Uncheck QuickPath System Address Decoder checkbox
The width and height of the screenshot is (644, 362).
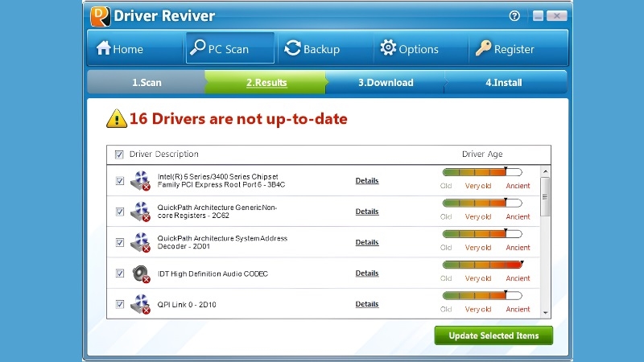(119, 242)
